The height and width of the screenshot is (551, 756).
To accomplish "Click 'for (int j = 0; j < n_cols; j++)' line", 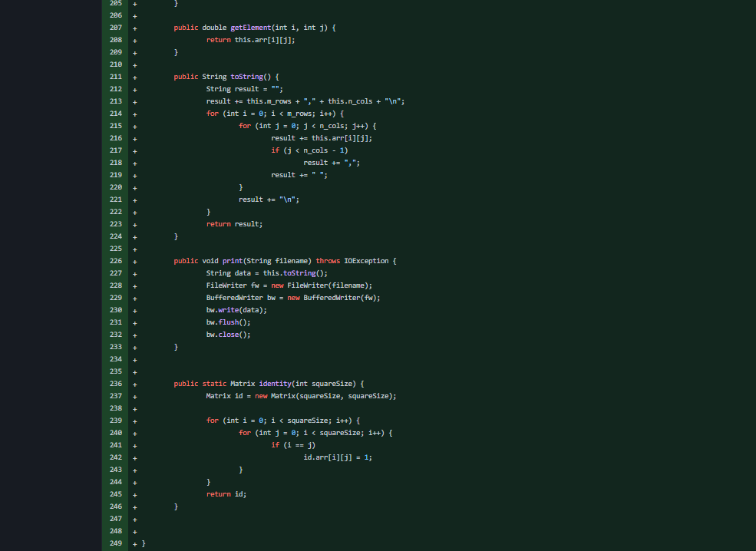I will pos(307,126).
